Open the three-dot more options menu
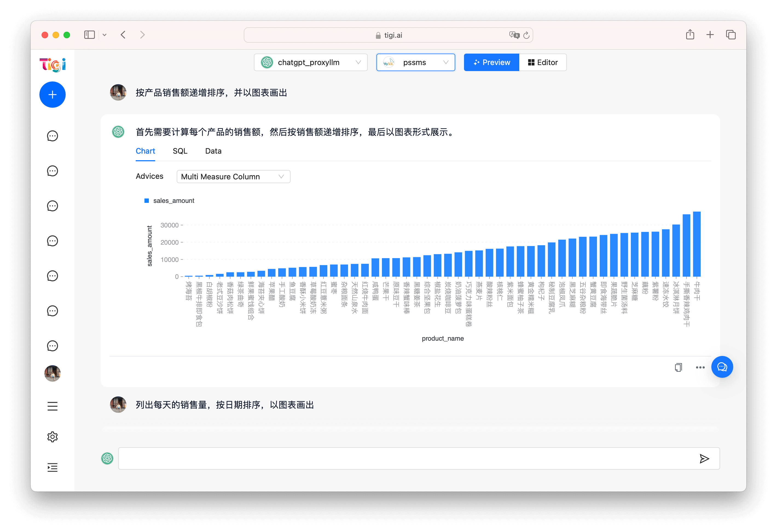 click(700, 367)
